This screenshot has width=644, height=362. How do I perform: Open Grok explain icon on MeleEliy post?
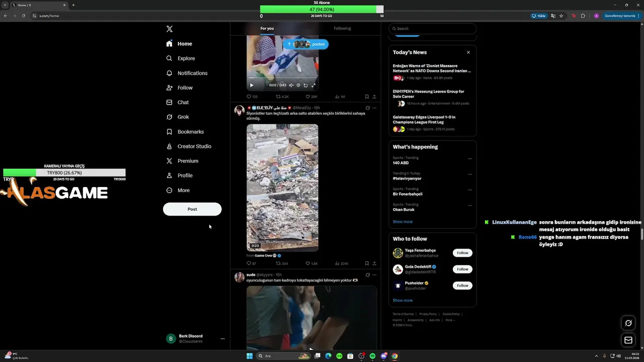tap(368, 108)
